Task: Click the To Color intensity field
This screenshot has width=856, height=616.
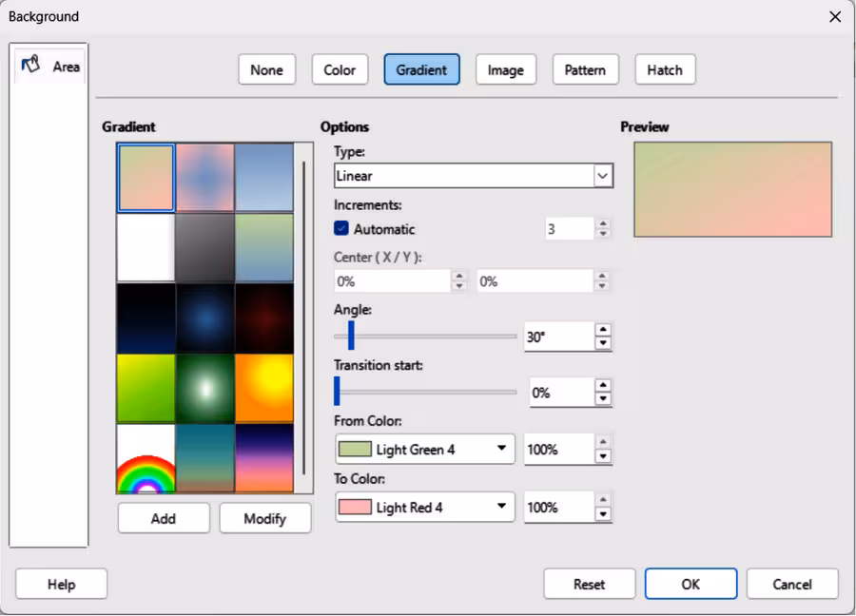Action: (x=559, y=508)
